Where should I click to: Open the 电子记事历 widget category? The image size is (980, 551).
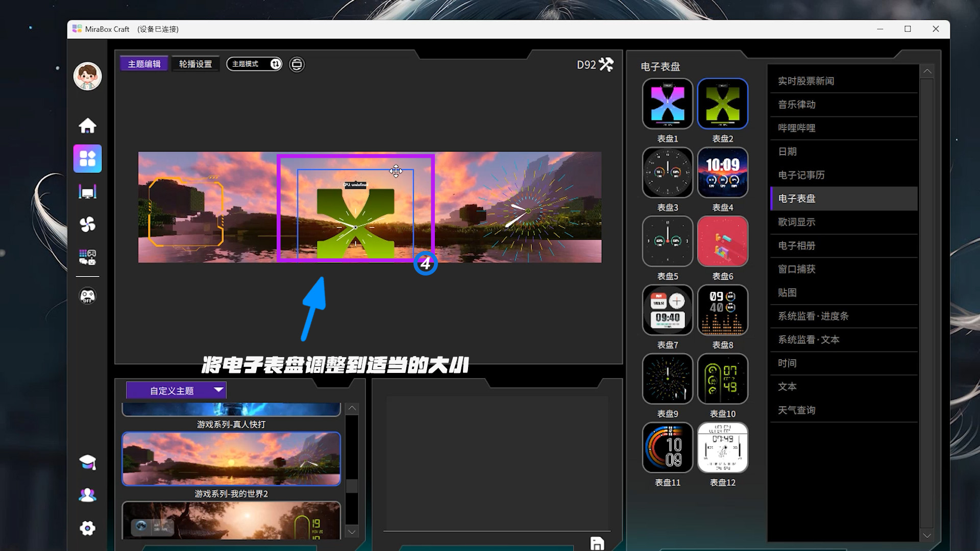844,175
